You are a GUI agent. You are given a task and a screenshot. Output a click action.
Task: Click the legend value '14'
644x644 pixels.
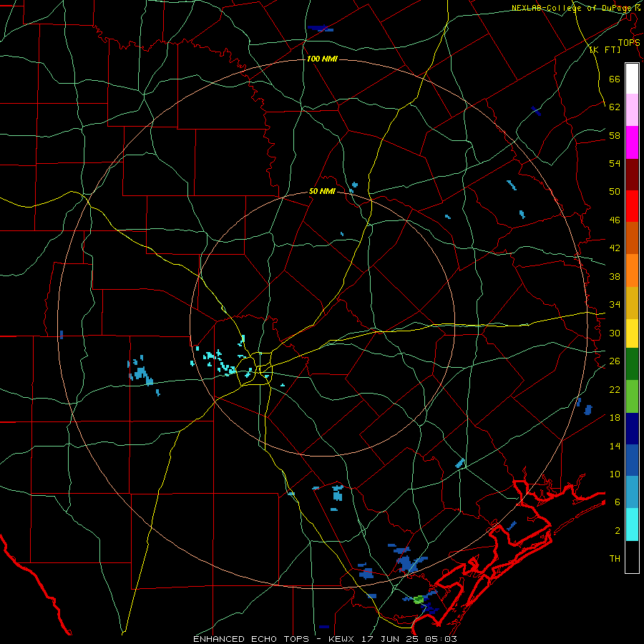(615, 446)
